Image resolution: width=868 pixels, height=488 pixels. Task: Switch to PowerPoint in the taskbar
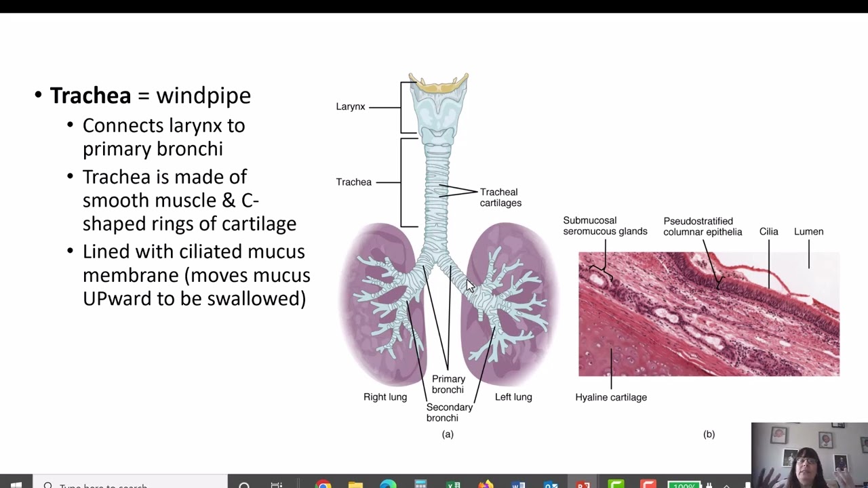tap(583, 484)
